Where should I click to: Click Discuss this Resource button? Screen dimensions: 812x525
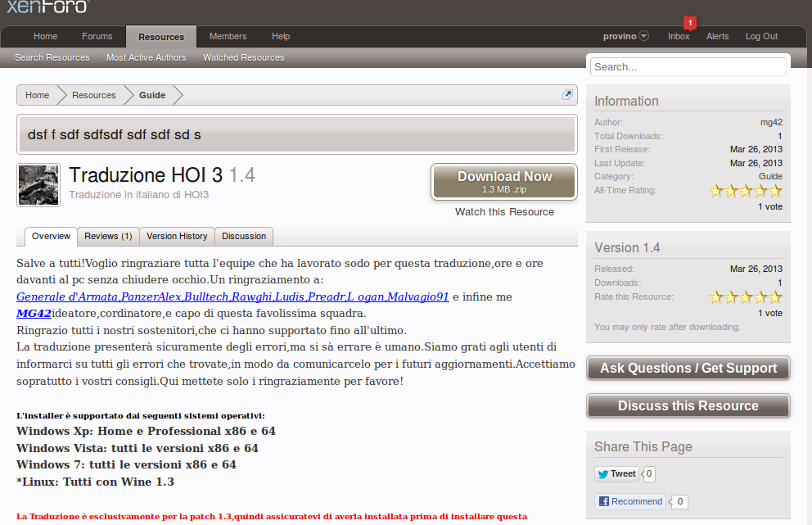pos(688,405)
